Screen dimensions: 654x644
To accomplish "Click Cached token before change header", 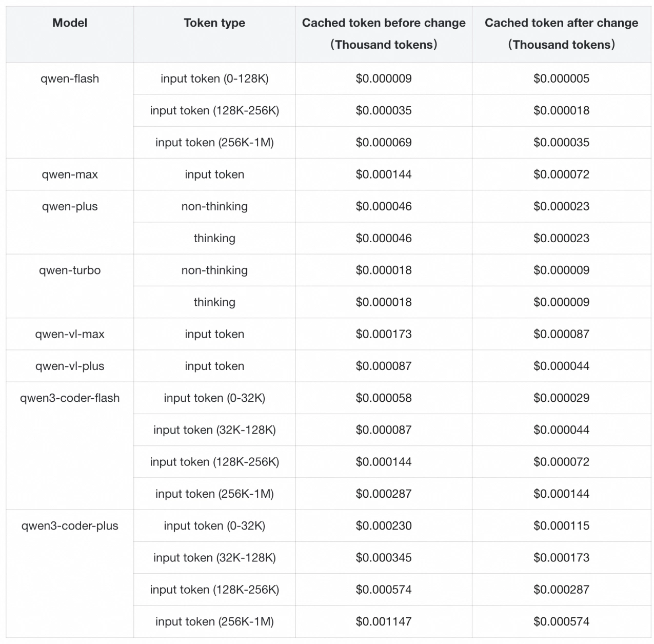I will pos(384,33).
